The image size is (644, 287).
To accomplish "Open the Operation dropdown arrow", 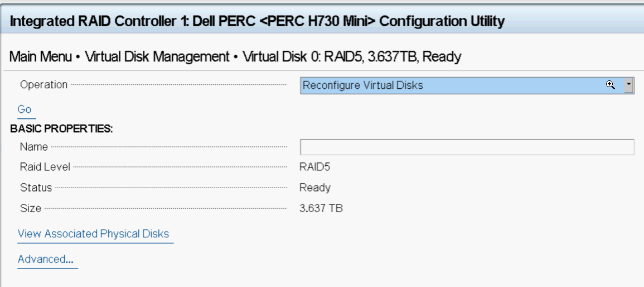I will tap(629, 85).
